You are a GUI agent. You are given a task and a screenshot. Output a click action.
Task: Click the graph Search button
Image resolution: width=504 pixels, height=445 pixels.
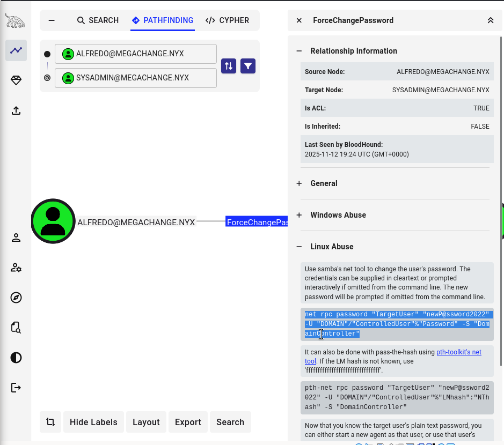point(230,422)
